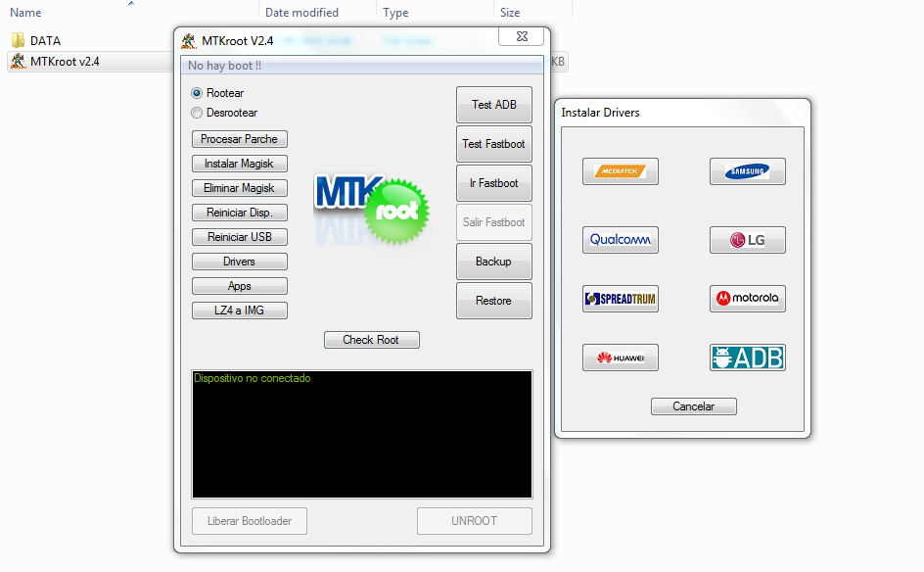Viewport: 924px width, 572px height.
Task: Install MediaTek drivers
Action: 620,171
